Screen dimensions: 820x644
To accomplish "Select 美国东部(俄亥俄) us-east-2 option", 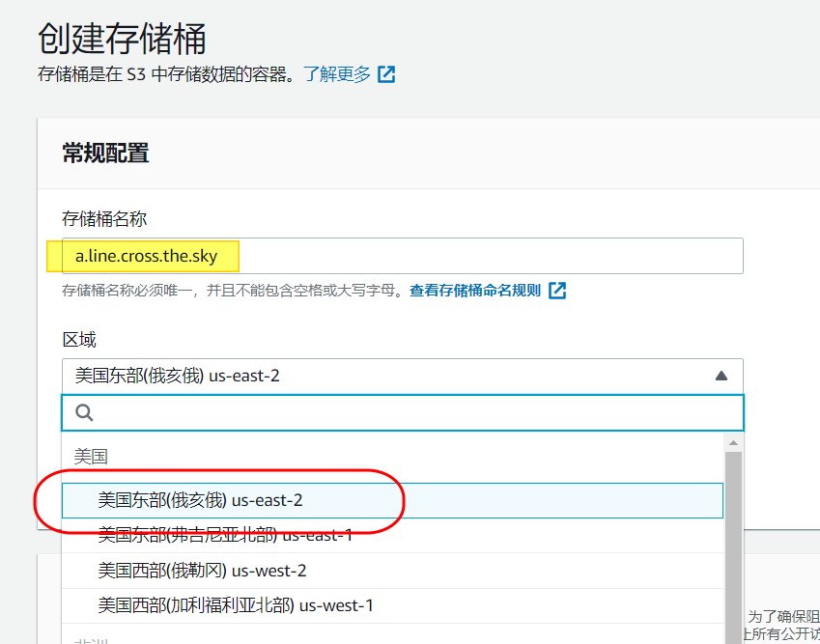I will 200,500.
